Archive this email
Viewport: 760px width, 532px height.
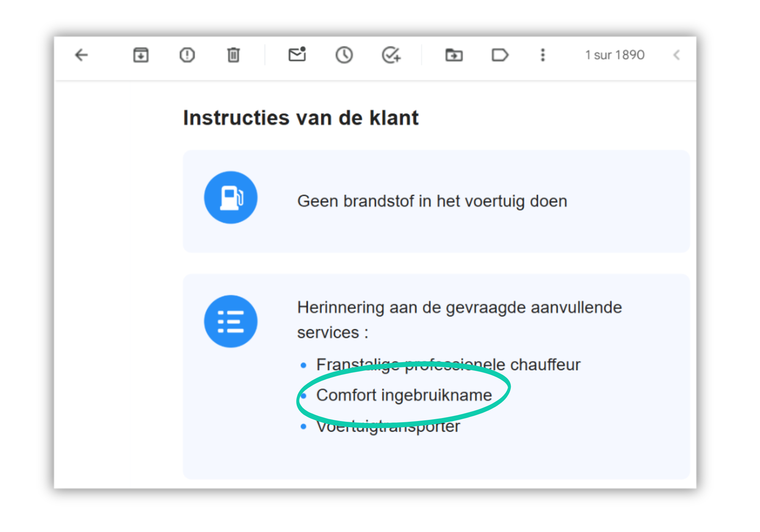(x=141, y=55)
